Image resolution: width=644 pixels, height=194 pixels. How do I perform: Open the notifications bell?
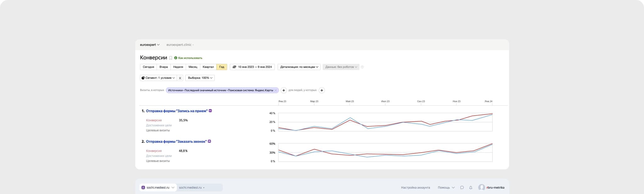pyautogui.click(x=471, y=188)
